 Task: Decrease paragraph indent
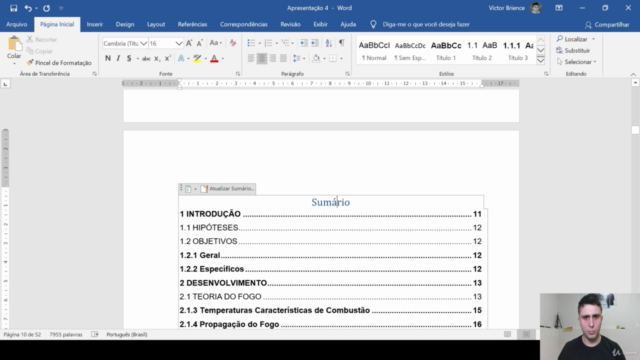304,43
